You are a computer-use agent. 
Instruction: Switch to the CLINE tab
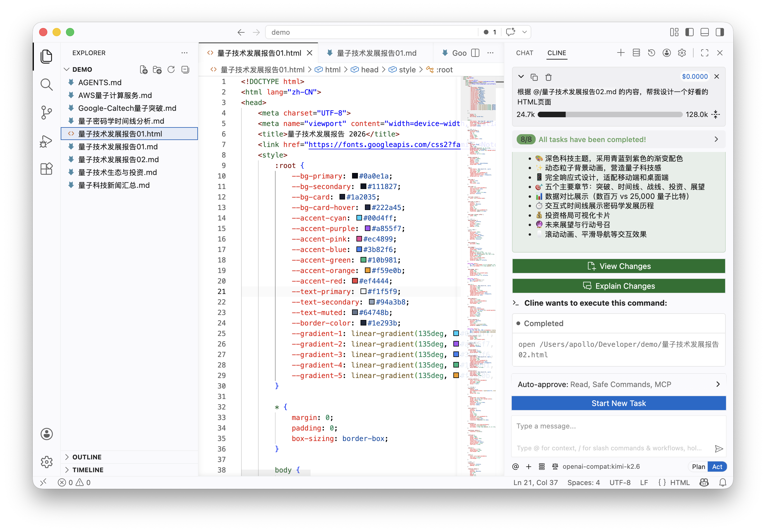(556, 53)
